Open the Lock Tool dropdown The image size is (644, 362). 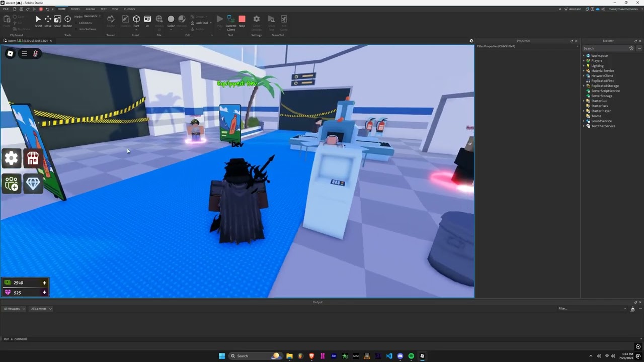(201, 23)
